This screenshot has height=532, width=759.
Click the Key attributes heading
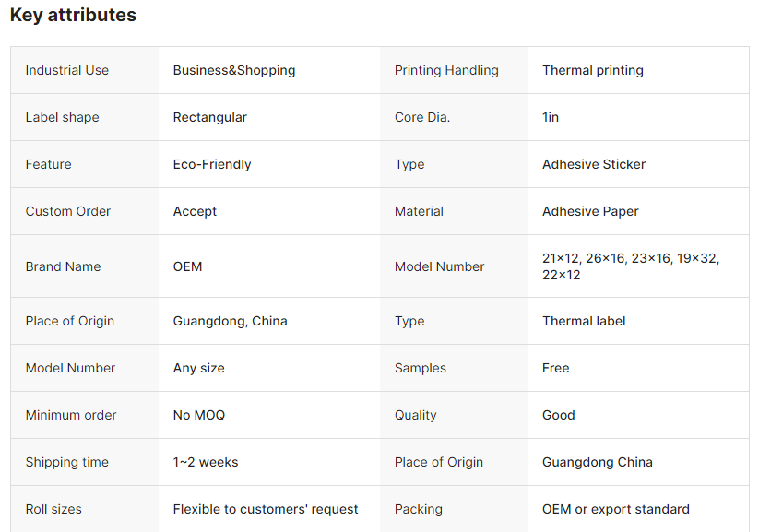73,15
